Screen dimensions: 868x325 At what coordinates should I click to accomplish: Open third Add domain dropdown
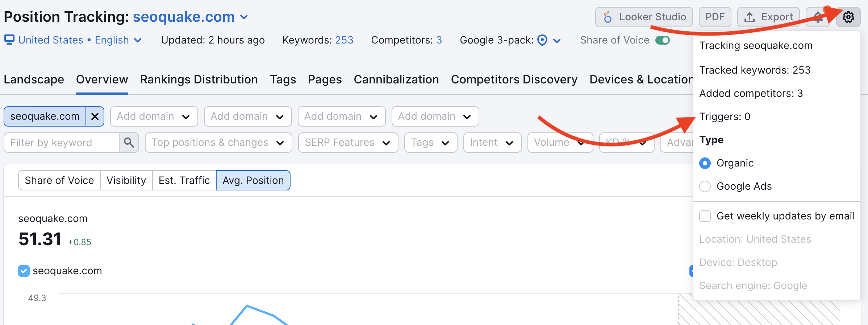point(342,116)
